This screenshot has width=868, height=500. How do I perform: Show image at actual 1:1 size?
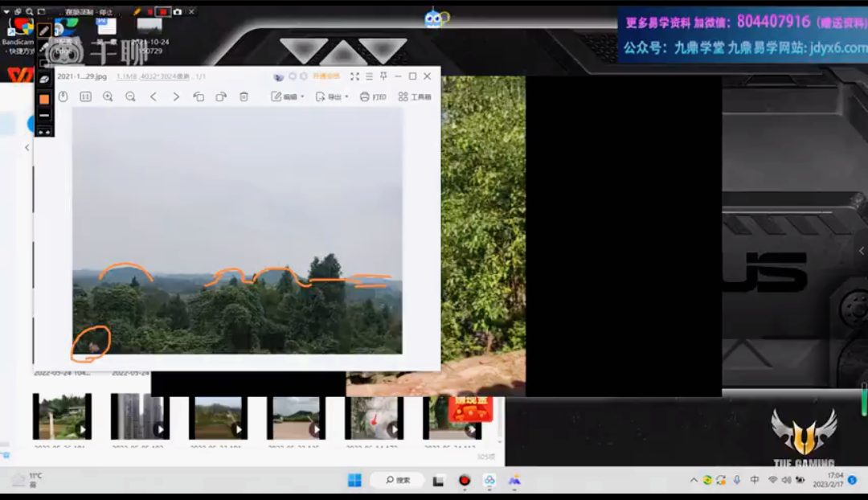point(85,96)
